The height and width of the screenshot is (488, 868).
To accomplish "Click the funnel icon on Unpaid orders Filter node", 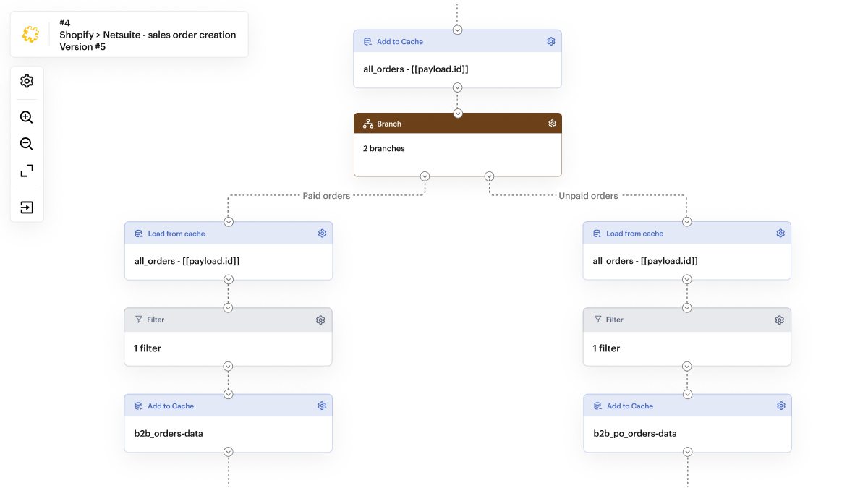I will pyautogui.click(x=596, y=319).
